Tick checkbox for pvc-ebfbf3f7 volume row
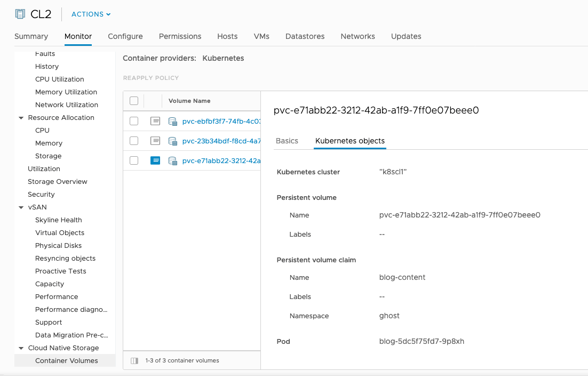The height and width of the screenshot is (387, 588). click(134, 121)
